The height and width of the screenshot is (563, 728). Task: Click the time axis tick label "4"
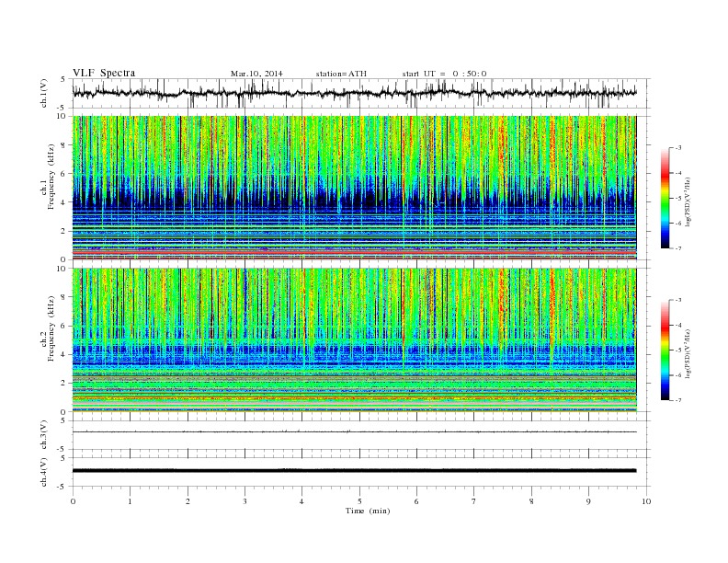[x=301, y=501]
